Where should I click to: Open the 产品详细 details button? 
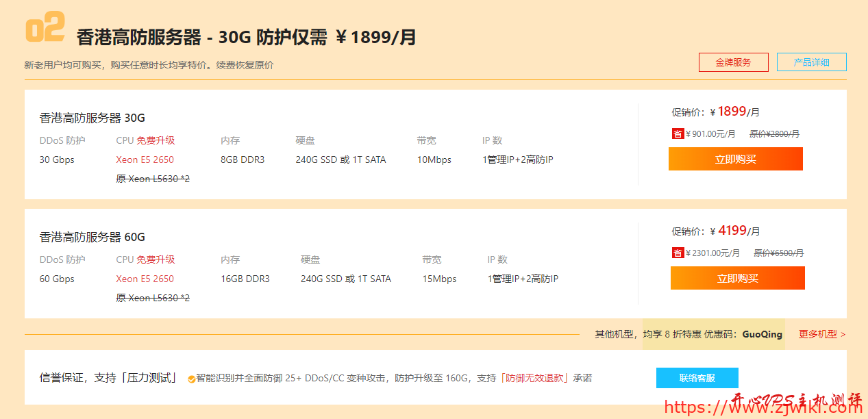[811, 62]
